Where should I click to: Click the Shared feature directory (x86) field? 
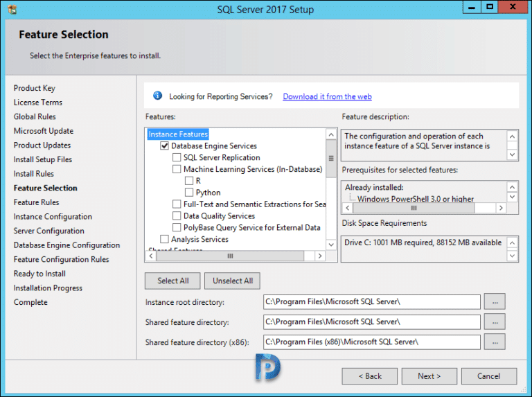[x=372, y=342]
